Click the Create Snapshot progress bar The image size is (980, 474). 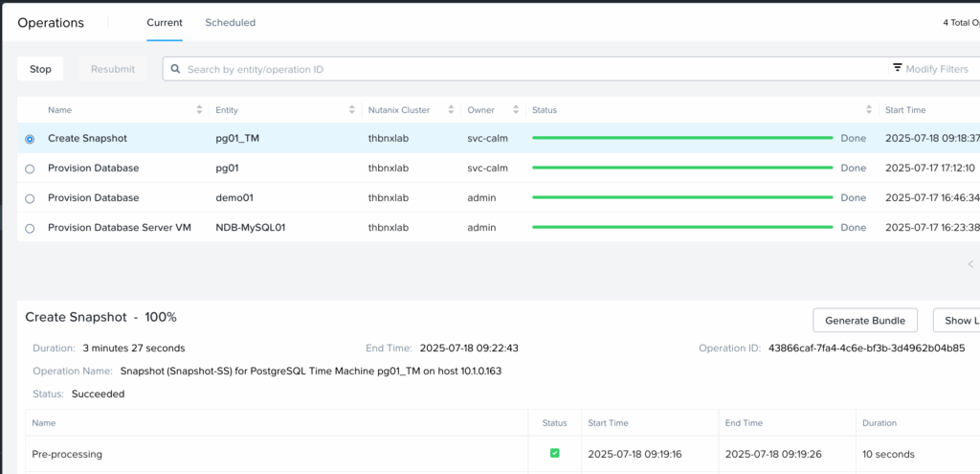(x=682, y=138)
